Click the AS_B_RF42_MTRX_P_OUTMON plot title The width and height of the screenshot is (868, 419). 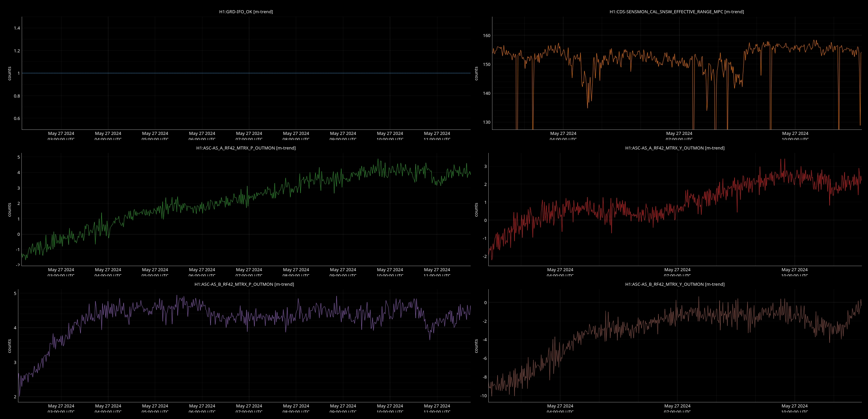pos(244,284)
